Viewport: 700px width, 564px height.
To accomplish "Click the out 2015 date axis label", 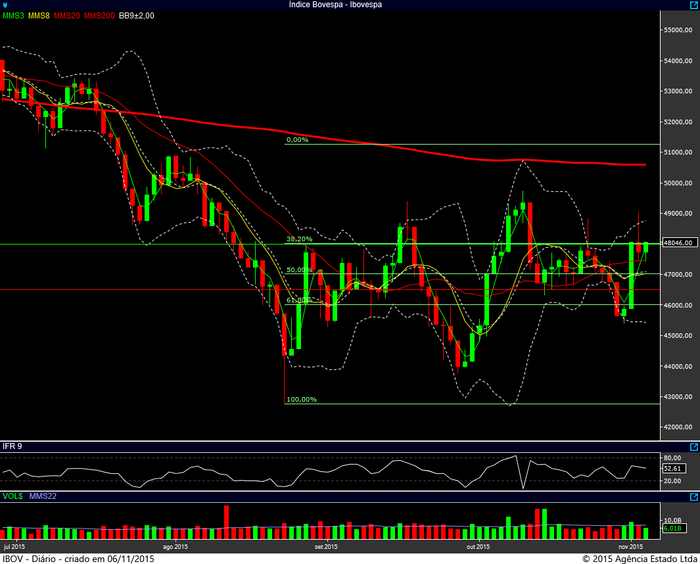I will pos(478,547).
